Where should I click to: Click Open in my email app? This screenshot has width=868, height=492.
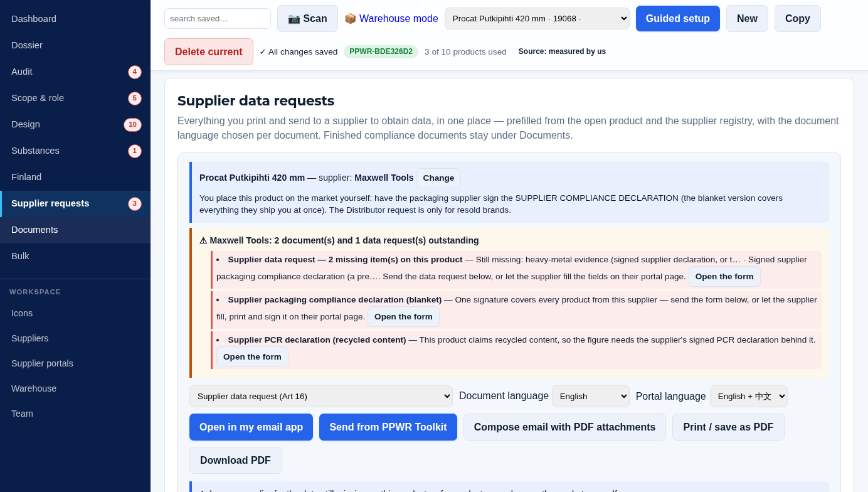[x=251, y=427]
